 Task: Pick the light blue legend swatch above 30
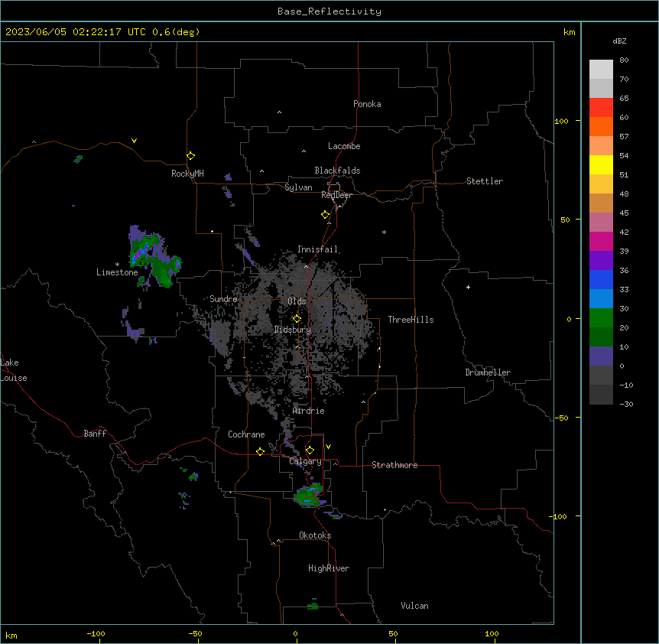601,298
